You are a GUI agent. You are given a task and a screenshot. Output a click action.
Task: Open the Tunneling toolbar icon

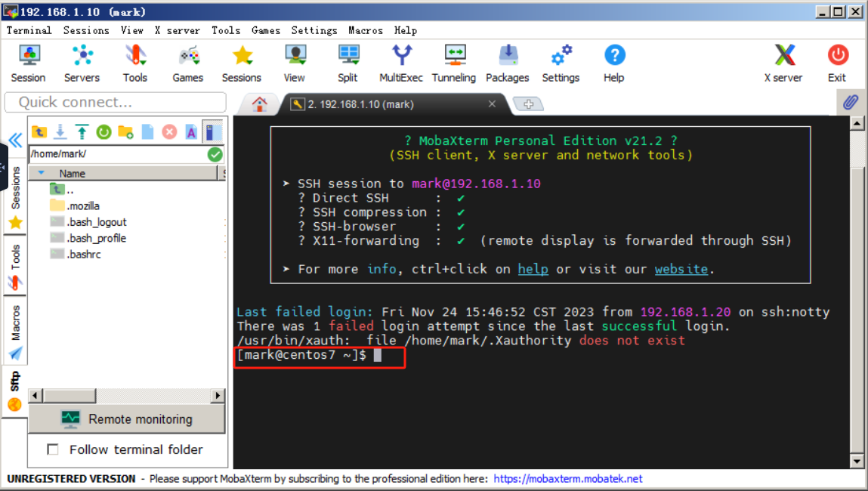pos(454,63)
